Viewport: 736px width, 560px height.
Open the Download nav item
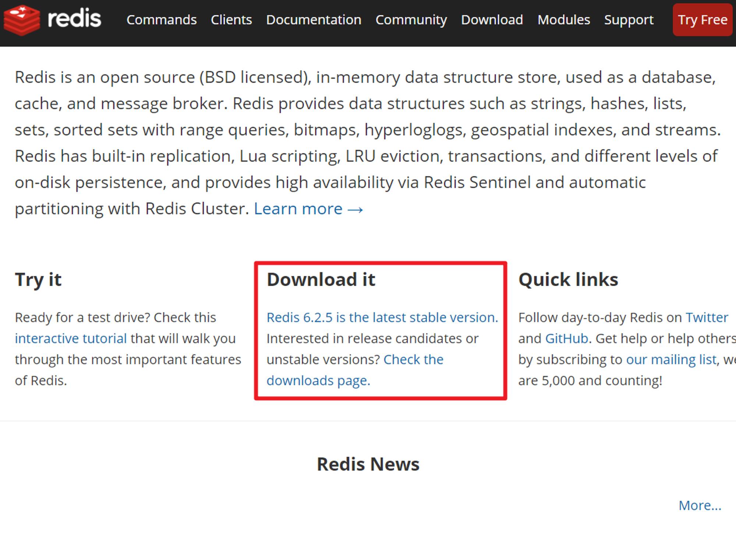pyautogui.click(x=492, y=20)
